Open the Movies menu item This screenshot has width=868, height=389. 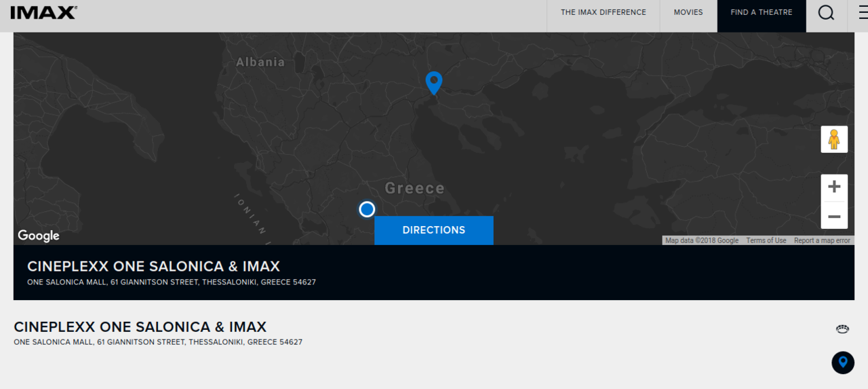(x=688, y=13)
